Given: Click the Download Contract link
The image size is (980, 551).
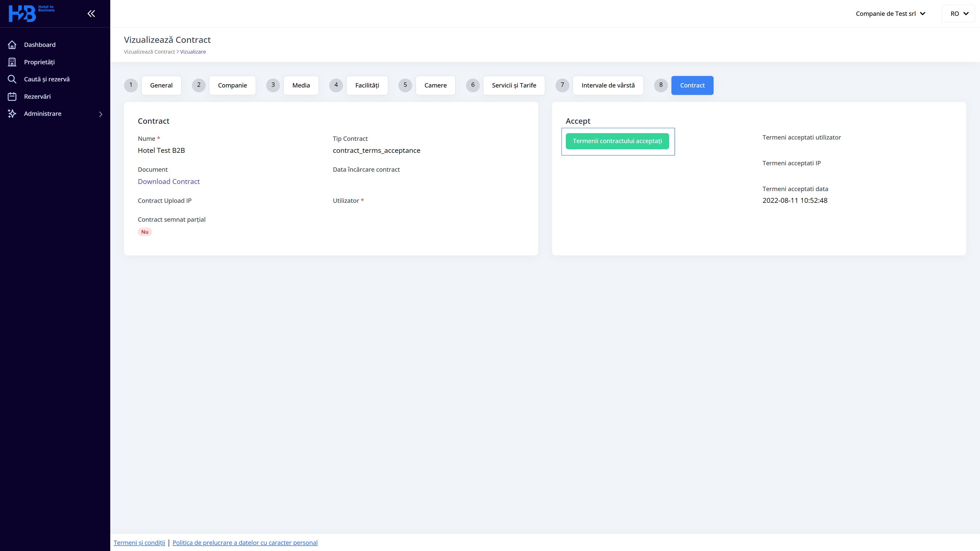Looking at the screenshot, I should tap(168, 182).
